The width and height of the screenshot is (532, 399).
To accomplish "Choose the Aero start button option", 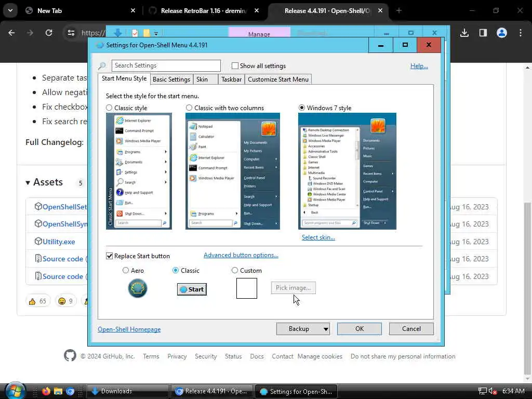I will click(126, 270).
